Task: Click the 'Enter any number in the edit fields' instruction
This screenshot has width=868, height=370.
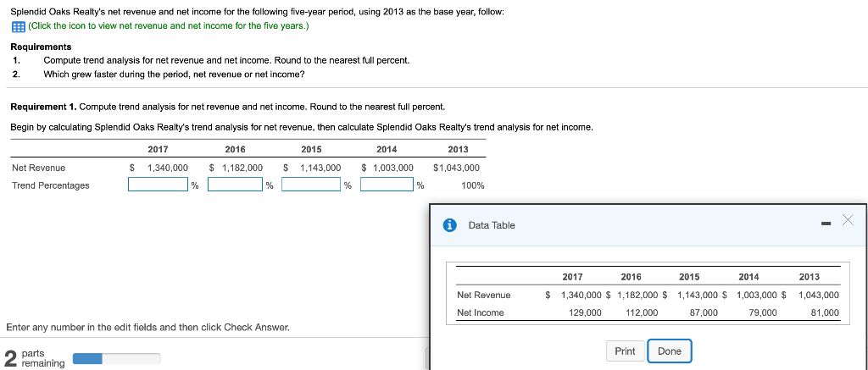Action: click(147, 328)
